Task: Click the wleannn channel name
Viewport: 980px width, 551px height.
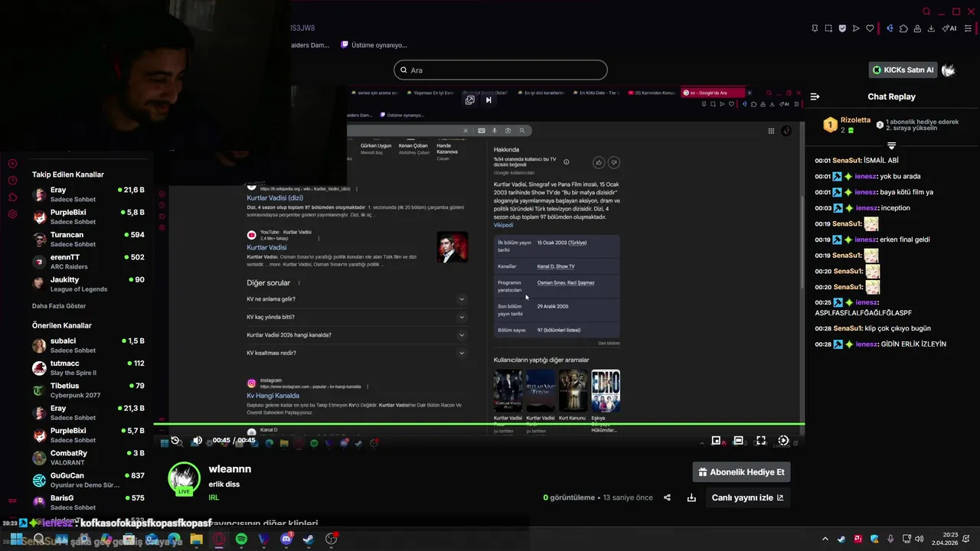Action: coord(230,469)
